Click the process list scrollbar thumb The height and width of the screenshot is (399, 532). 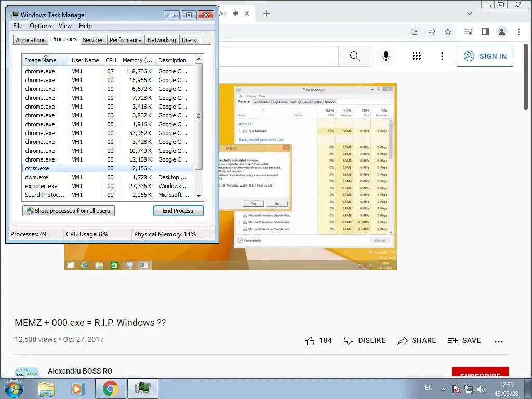point(199,116)
